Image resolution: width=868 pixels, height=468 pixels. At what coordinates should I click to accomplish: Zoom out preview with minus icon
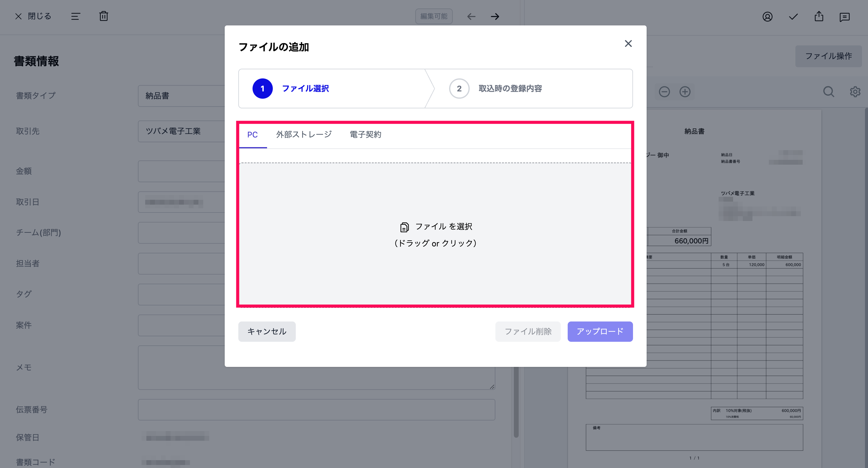click(664, 92)
